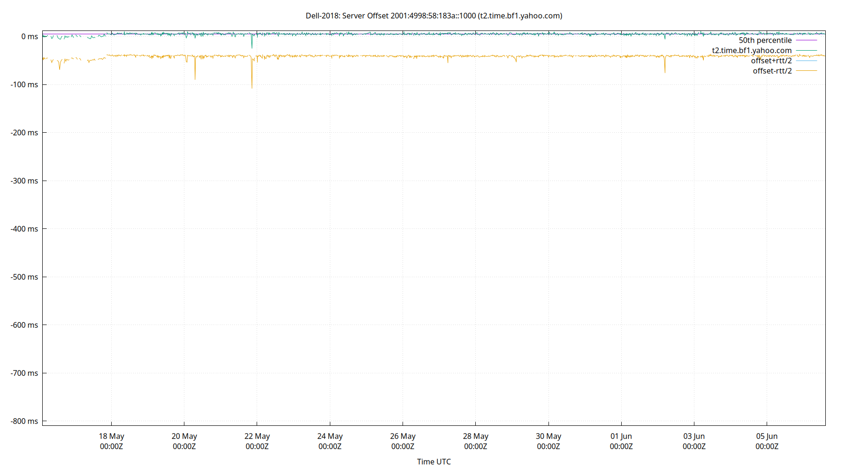Screen dimensions: 868x469
Task: Select the chart title text
Action: pos(434,15)
